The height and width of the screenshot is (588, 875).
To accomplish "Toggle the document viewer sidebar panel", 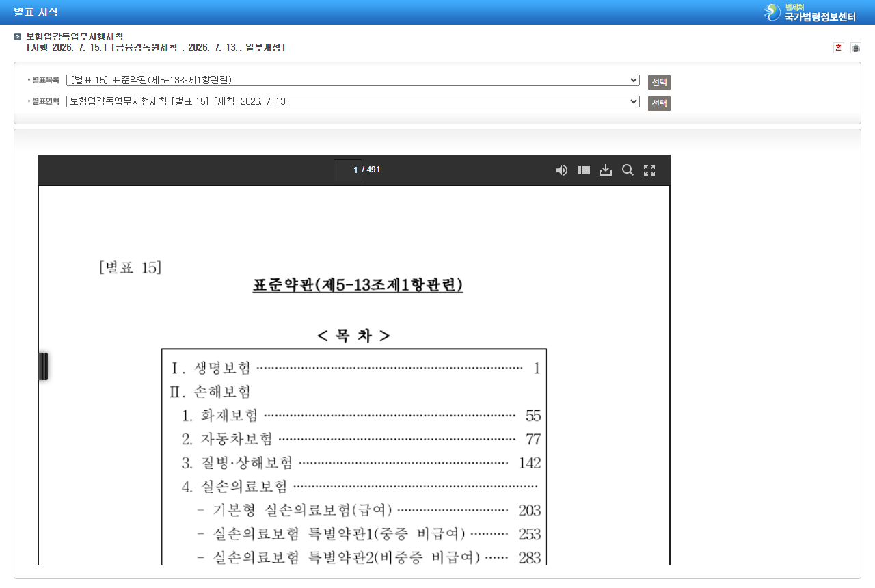I will point(584,170).
